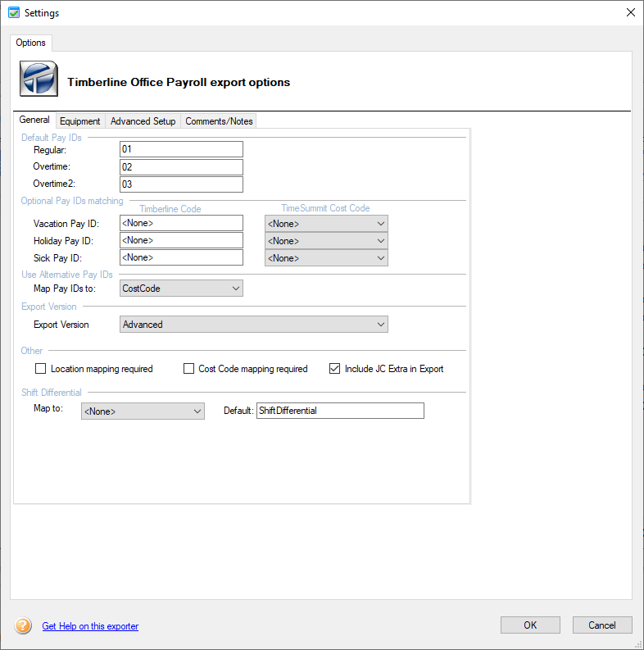The height and width of the screenshot is (650, 644).
Task: Click the OK button
Action: tap(530, 625)
